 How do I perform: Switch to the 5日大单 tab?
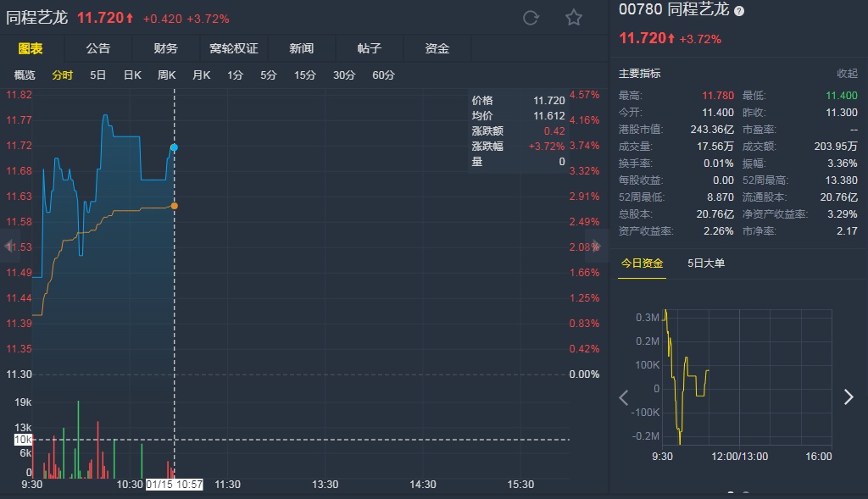(706, 263)
